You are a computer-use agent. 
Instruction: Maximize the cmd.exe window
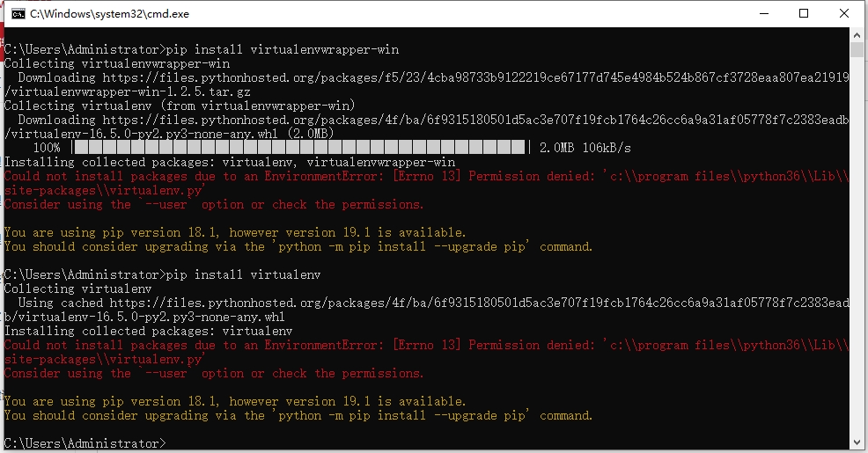point(804,14)
